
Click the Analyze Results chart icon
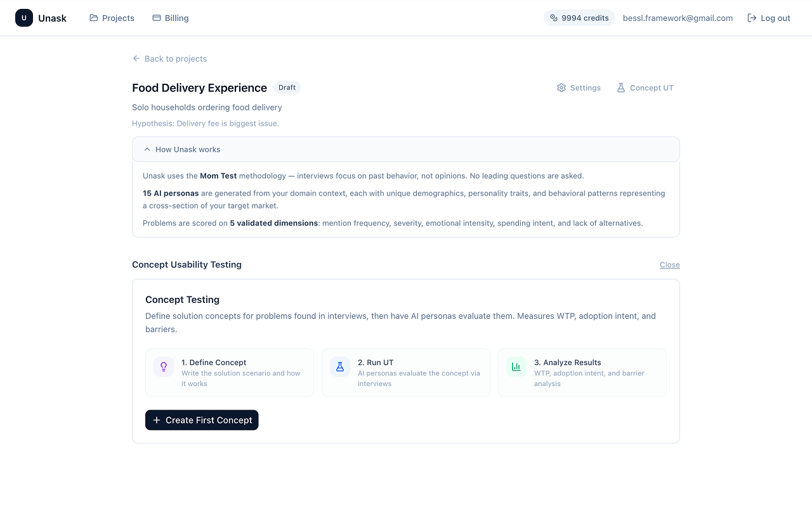coord(516,366)
